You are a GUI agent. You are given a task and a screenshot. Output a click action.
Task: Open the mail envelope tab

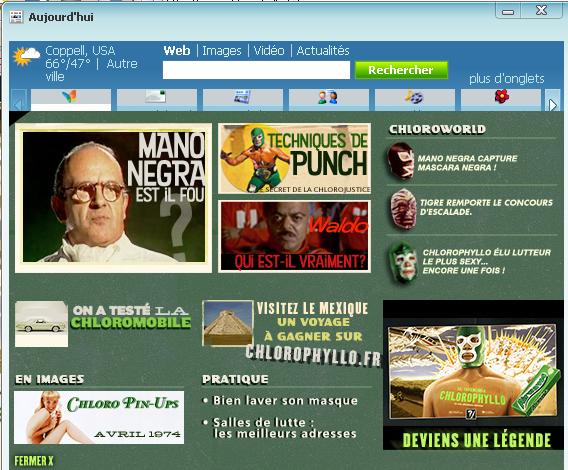click(157, 100)
